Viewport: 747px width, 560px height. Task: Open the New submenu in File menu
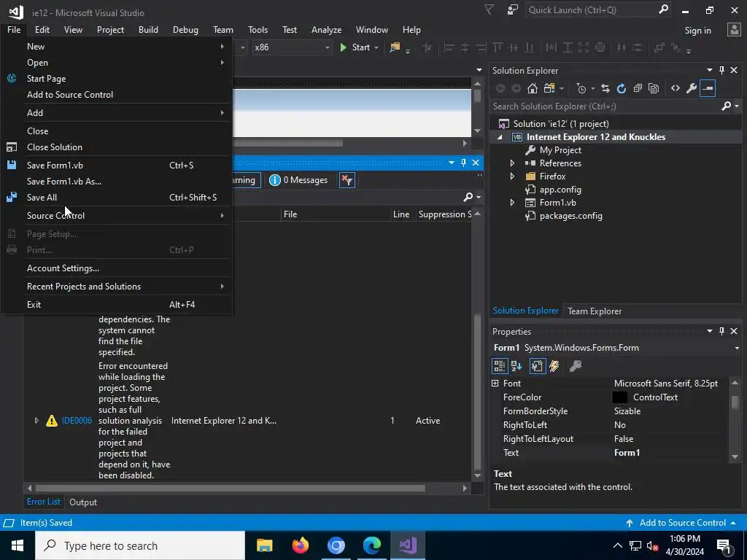117,46
